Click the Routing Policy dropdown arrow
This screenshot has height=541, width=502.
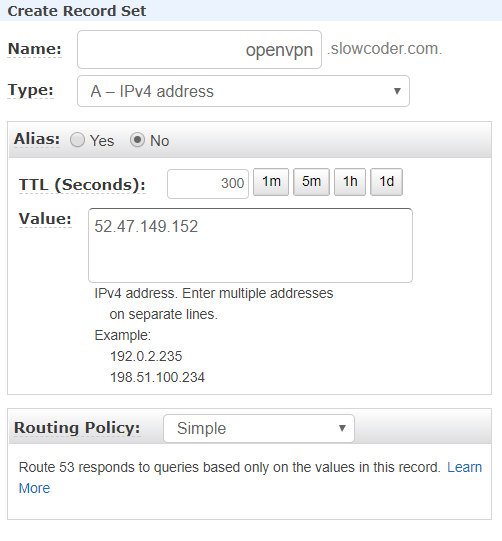(342, 428)
